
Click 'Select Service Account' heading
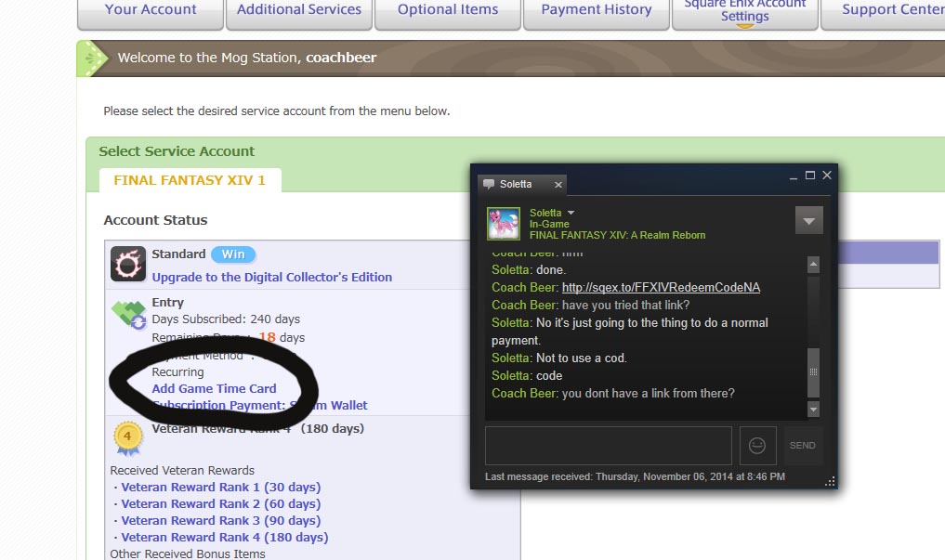tap(177, 151)
